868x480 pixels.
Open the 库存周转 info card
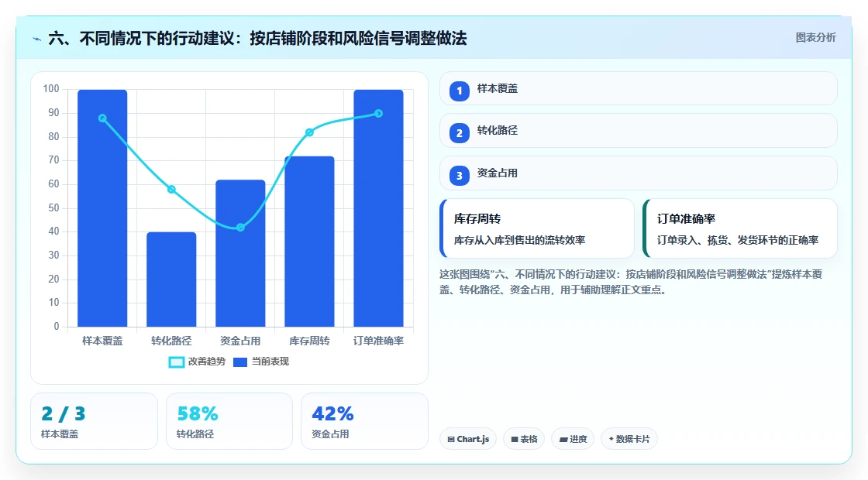[x=537, y=228]
